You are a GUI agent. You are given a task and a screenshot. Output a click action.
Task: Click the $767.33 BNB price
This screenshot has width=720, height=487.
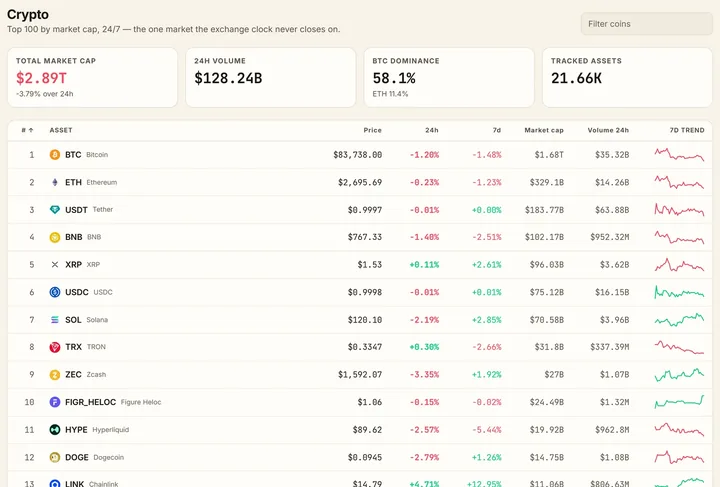coord(365,237)
